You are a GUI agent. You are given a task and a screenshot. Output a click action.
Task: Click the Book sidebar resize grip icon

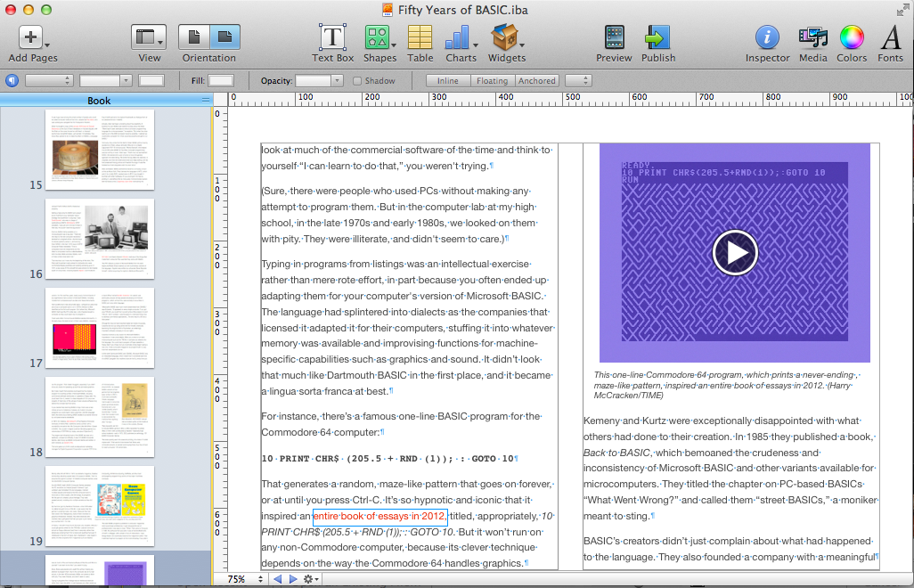click(x=205, y=101)
